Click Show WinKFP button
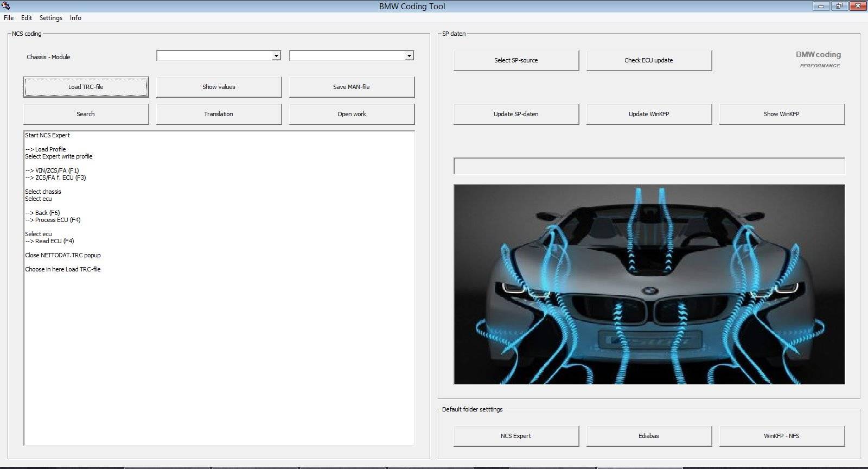Viewport: 868px width, 469px height. pos(782,114)
